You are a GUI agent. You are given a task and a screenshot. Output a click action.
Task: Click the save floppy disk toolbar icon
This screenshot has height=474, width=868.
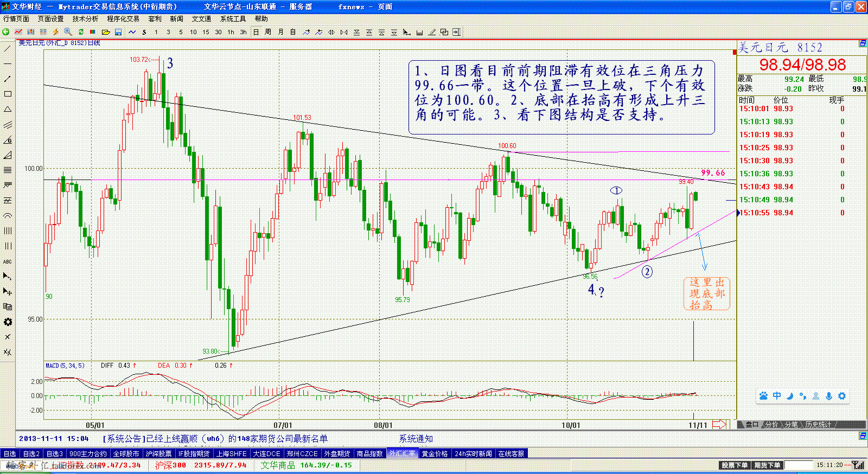pyautogui.click(x=118, y=32)
